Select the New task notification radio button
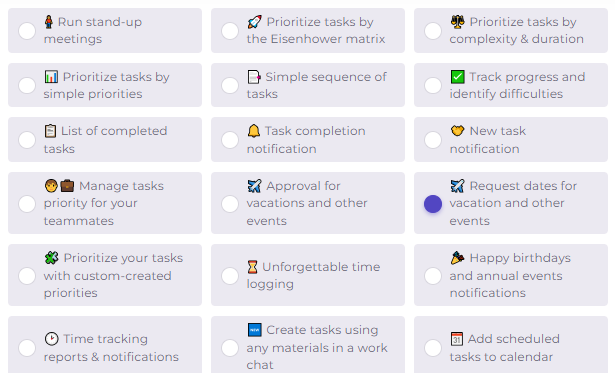Image resolution: width=615 pixels, height=373 pixels. pos(433,140)
